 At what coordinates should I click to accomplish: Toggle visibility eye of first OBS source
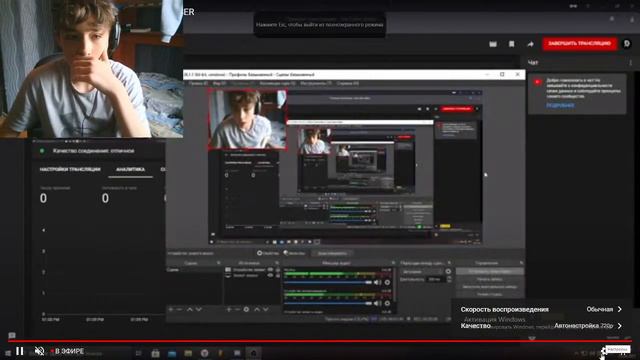(x=270, y=270)
